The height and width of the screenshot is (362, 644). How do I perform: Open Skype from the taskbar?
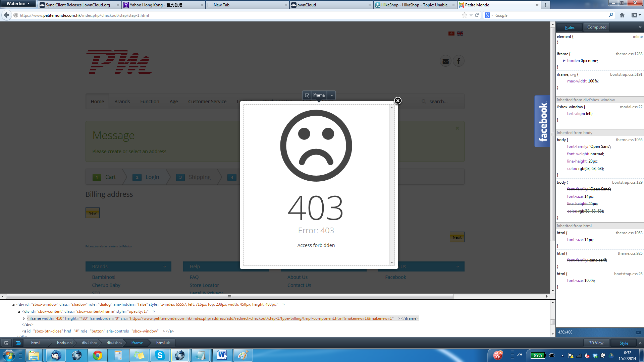(160, 355)
